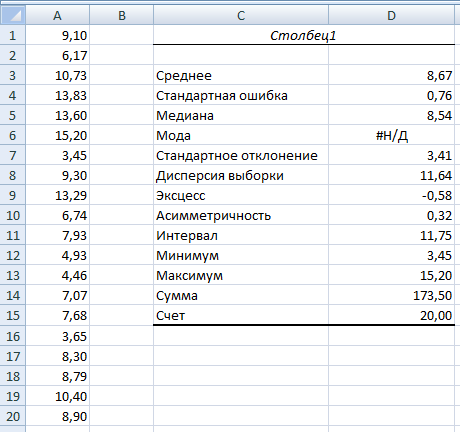Click minimum value 3,45 in column D
This screenshot has height=432, width=460.
[x=391, y=255]
